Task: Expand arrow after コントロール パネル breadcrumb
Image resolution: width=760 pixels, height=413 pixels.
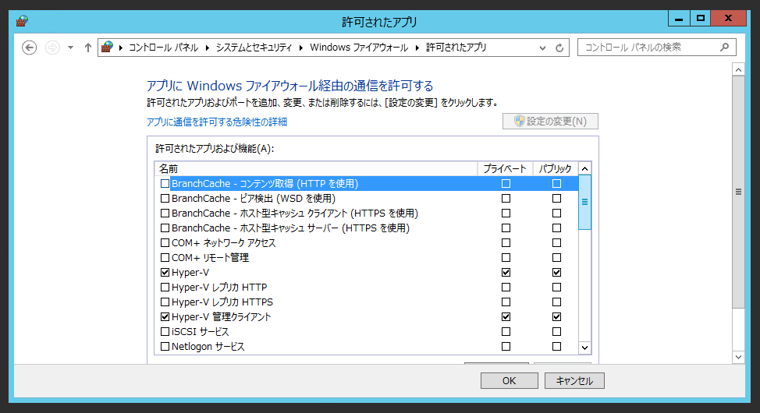Action: click(207, 48)
